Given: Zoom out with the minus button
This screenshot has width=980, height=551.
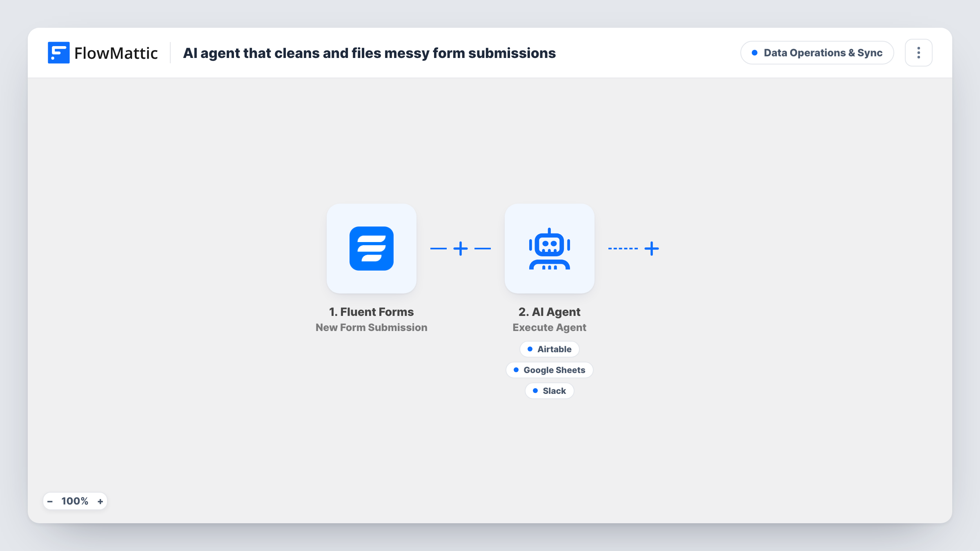Looking at the screenshot, I should click(x=50, y=501).
